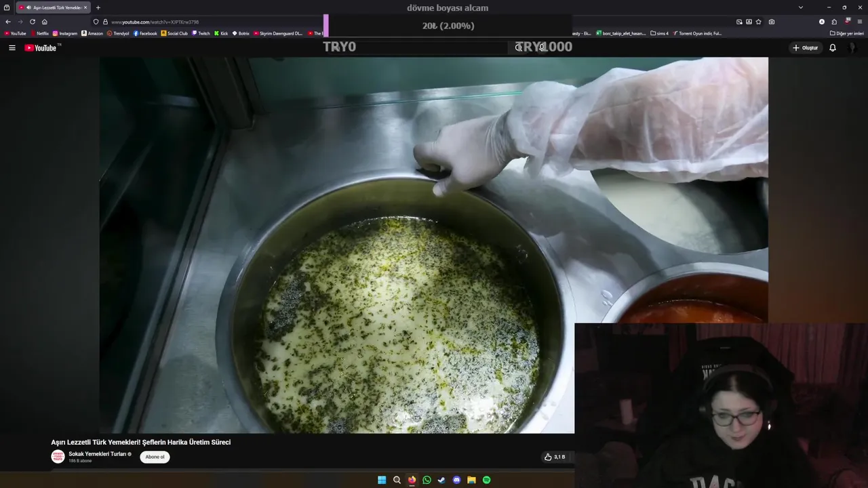Open Discord from the taskbar
Image resolution: width=868 pixels, height=488 pixels.
(x=456, y=480)
